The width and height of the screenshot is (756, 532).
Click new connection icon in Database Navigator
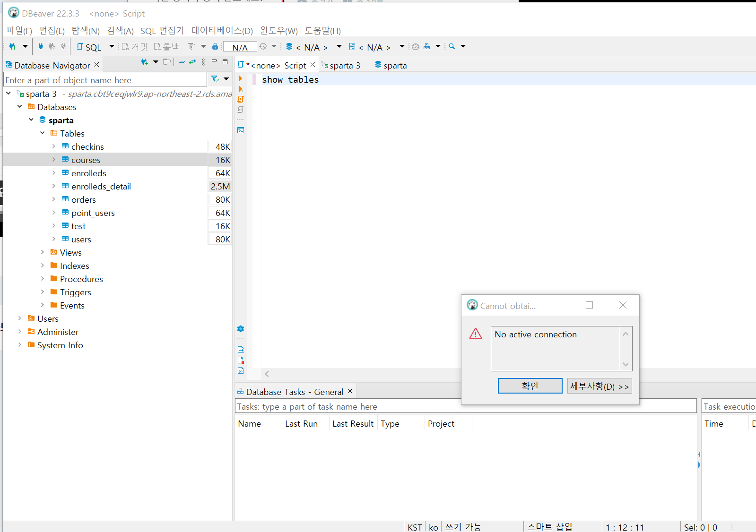tap(145, 62)
